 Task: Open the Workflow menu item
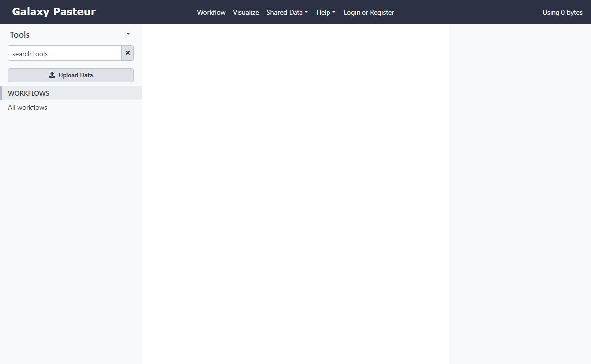coord(211,12)
